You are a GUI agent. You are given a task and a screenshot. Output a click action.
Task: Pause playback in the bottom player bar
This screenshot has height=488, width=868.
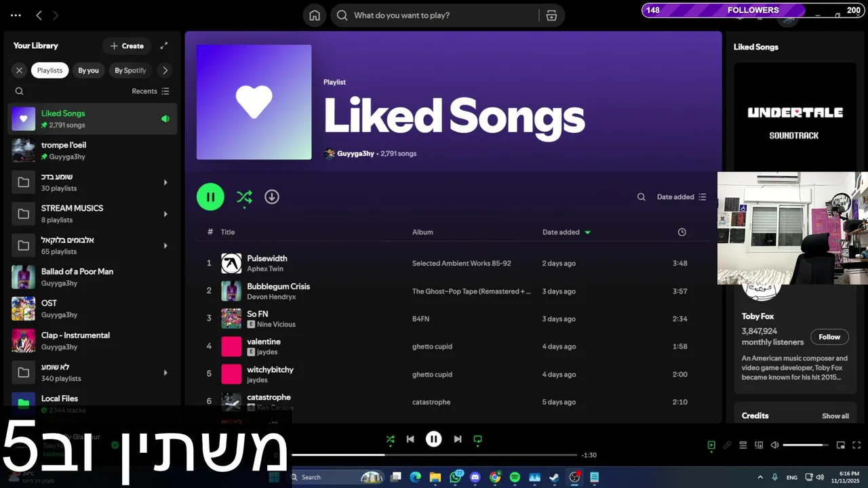tap(434, 439)
